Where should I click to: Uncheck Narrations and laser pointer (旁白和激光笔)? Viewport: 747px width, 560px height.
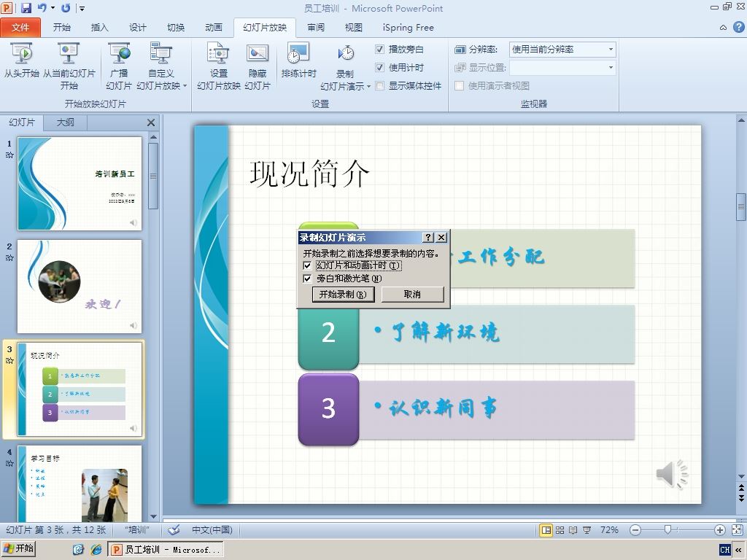[307, 279]
